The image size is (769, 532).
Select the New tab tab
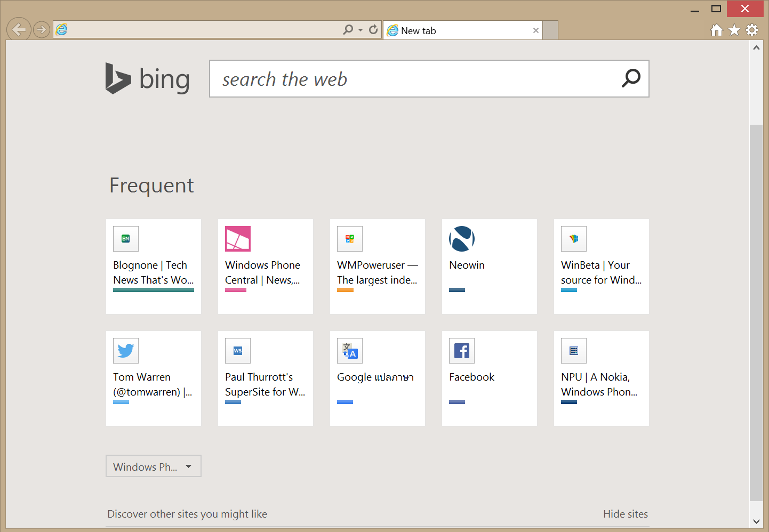[x=463, y=30]
